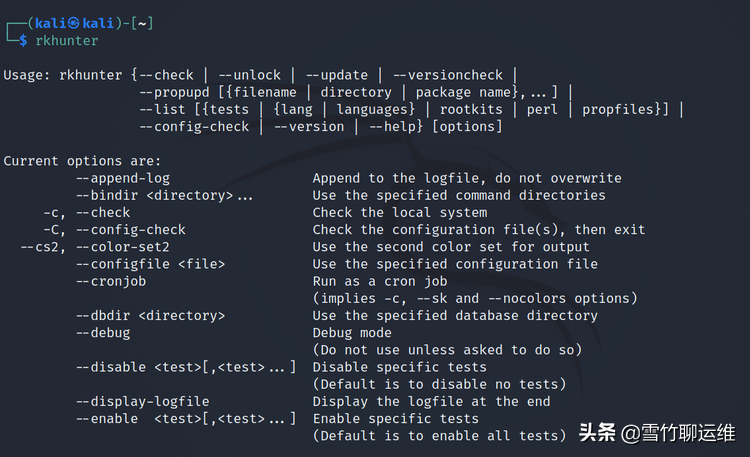Viewport: 750px width, 457px height.
Task: Click the --cronjob option entry
Action: (110, 281)
